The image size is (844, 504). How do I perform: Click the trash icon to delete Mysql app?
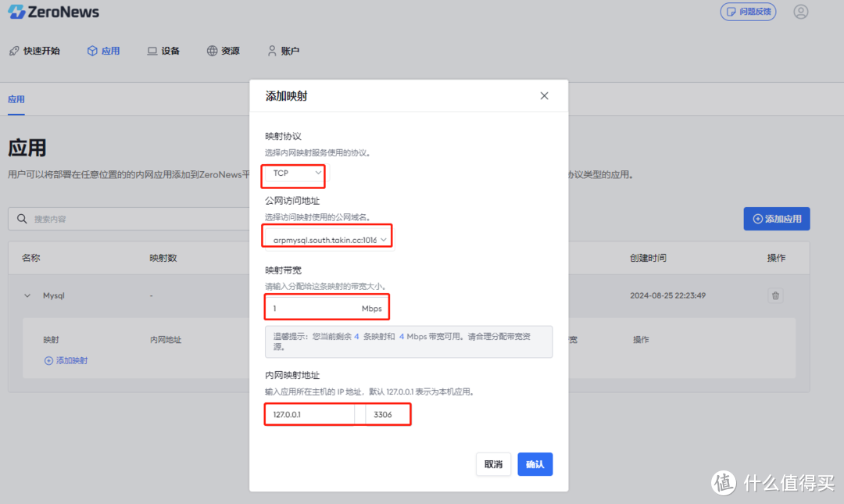tap(775, 295)
